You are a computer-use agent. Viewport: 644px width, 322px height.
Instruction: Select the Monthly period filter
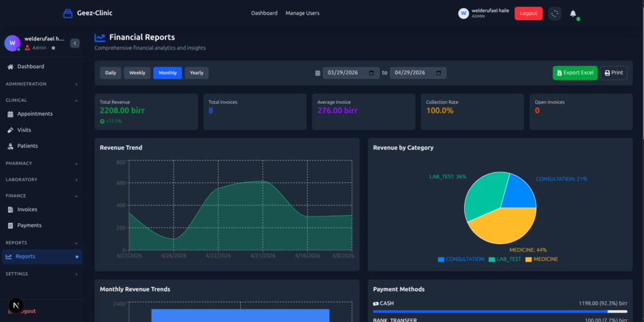click(167, 73)
